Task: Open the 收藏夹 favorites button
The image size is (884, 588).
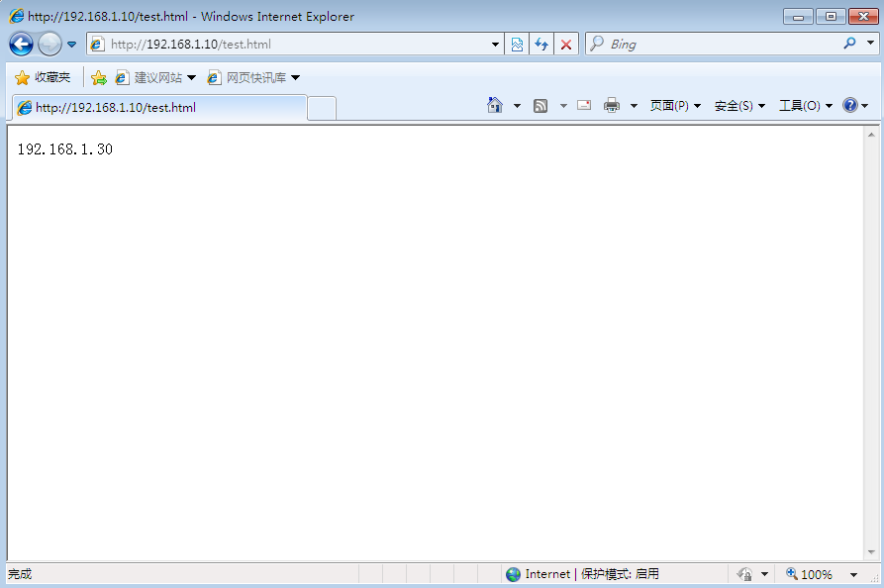Action: point(43,77)
